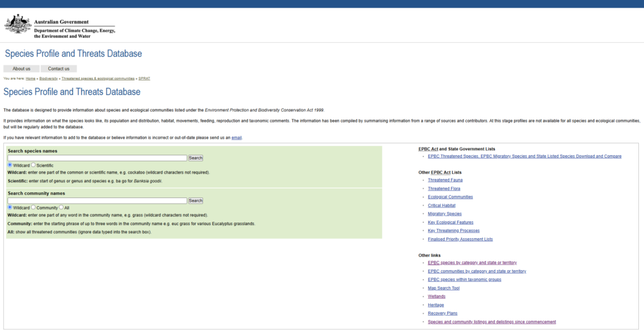Screen dimensions: 644x335
Task: Open the About us tab
Action: tap(21, 69)
